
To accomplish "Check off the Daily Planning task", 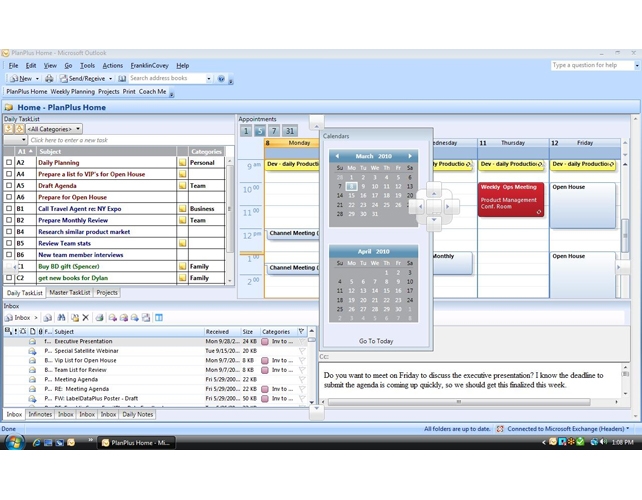I will (x=9, y=163).
